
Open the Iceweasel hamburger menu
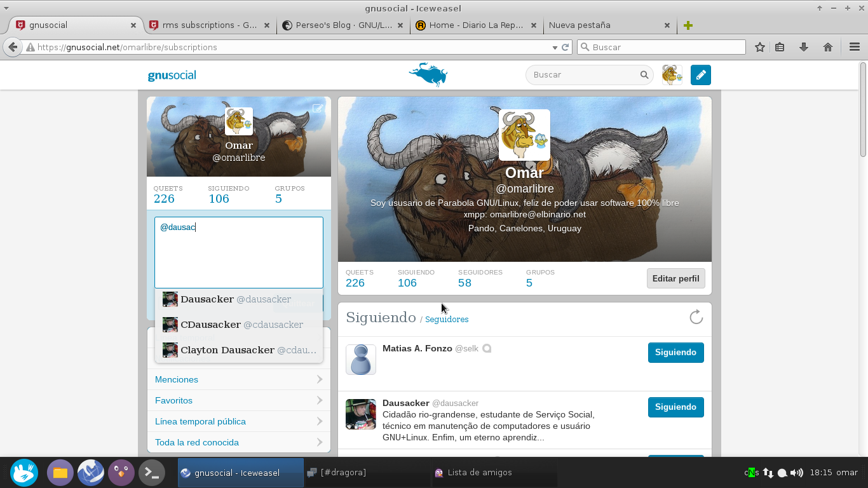pyautogui.click(x=855, y=47)
